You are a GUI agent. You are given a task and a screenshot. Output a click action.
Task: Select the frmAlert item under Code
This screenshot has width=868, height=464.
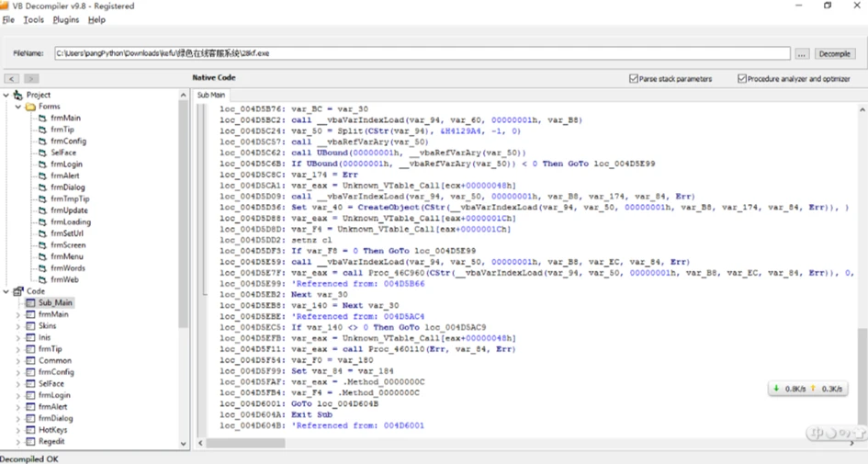pyautogui.click(x=52, y=407)
